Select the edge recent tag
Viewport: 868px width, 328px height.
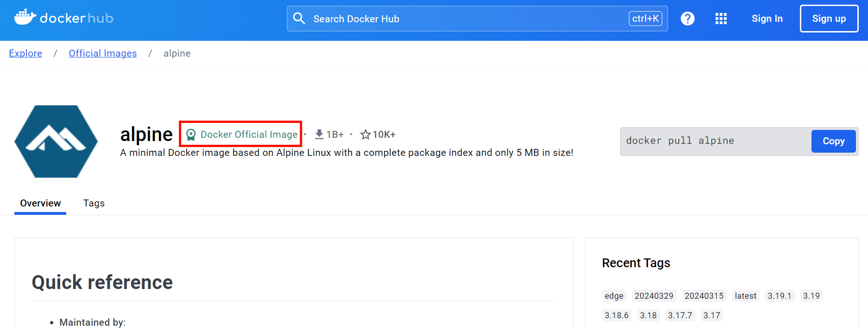[x=614, y=296]
